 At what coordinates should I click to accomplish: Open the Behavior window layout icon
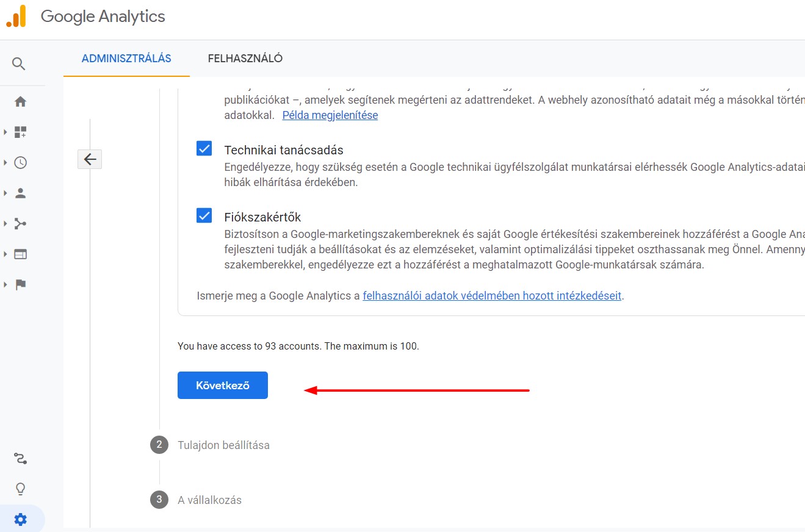20,254
